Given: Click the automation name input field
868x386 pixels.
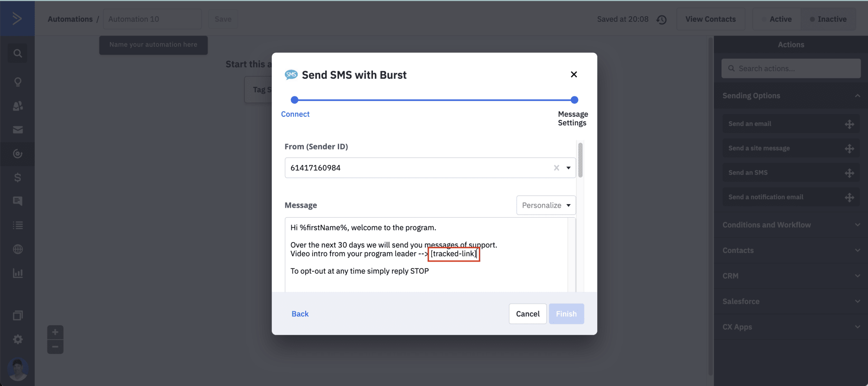Looking at the screenshot, I should (152, 19).
